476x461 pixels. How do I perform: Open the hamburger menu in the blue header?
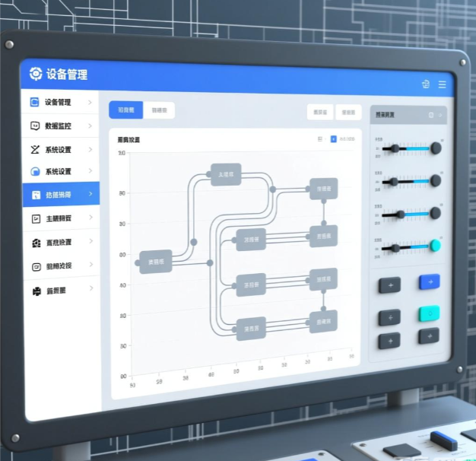pyautogui.click(x=443, y=84)
